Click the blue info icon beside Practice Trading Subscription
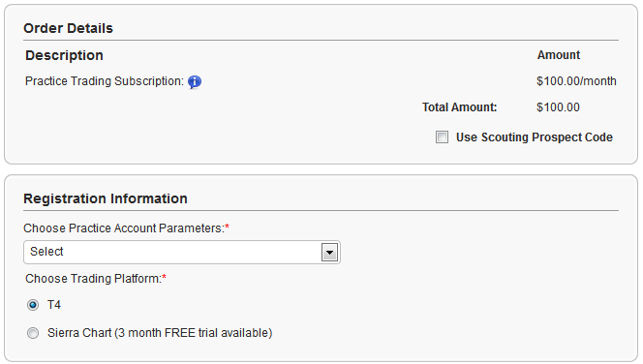This screenshot has height=364, width=643. 195,82
